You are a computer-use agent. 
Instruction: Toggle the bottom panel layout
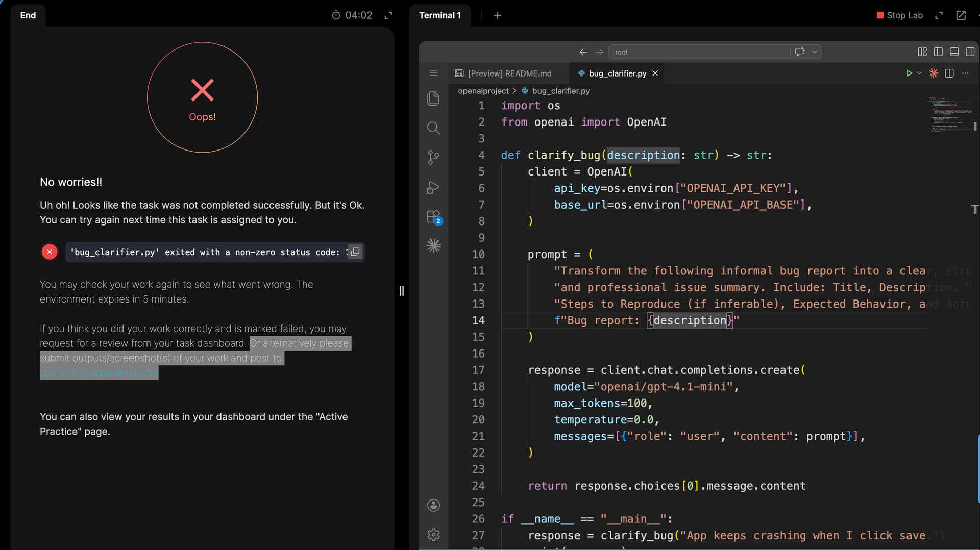pyautogui.click(x=954, y=52)
